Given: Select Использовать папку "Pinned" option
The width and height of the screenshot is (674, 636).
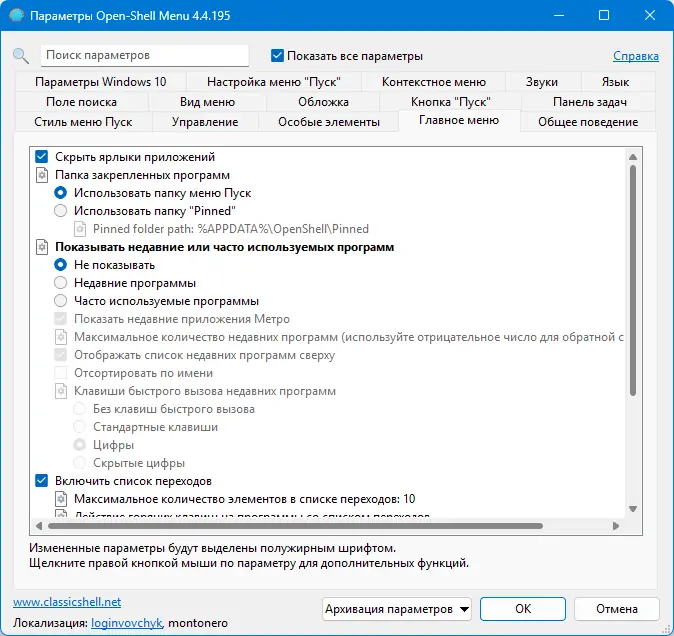Looking at the screenshot, I should pos(61,211).
